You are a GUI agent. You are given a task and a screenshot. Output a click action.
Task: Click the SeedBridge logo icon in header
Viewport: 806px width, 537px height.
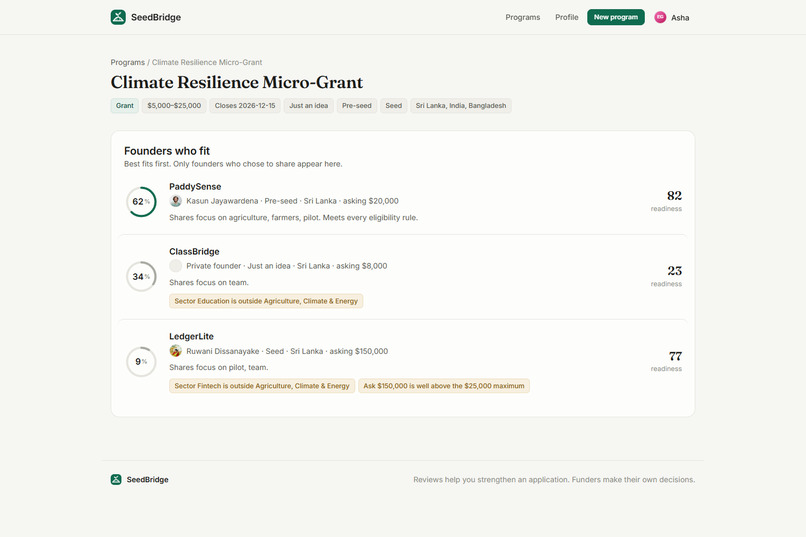[118, 17]
